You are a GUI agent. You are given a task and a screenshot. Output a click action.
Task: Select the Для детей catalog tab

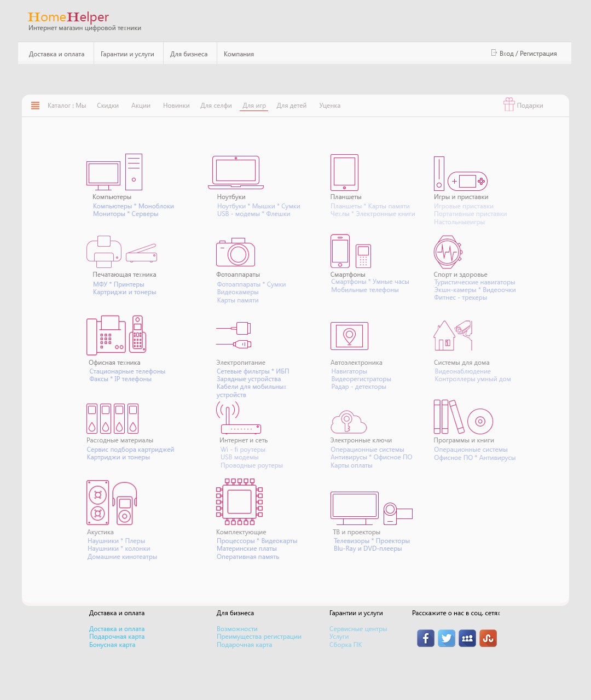292,106
